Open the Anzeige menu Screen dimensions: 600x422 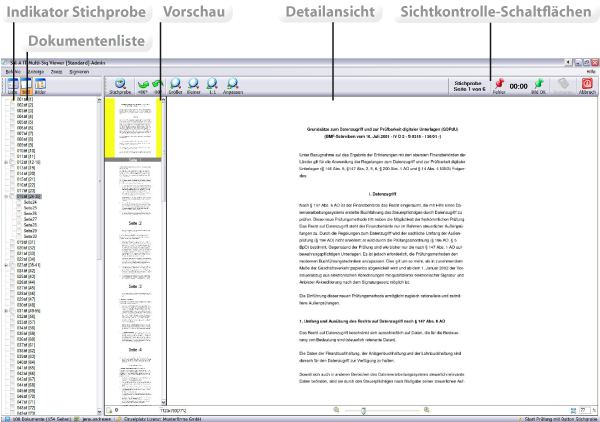pyautogui.click(x=34, y=73)
